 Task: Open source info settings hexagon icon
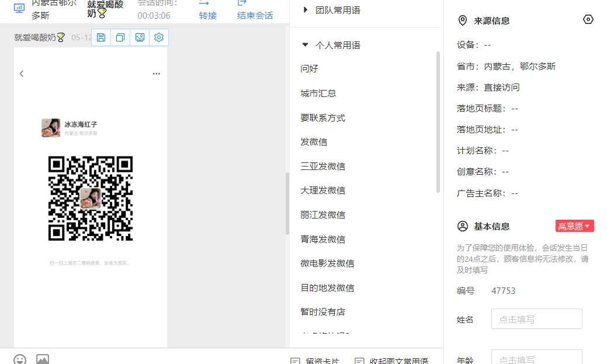[x=588, y=19]
